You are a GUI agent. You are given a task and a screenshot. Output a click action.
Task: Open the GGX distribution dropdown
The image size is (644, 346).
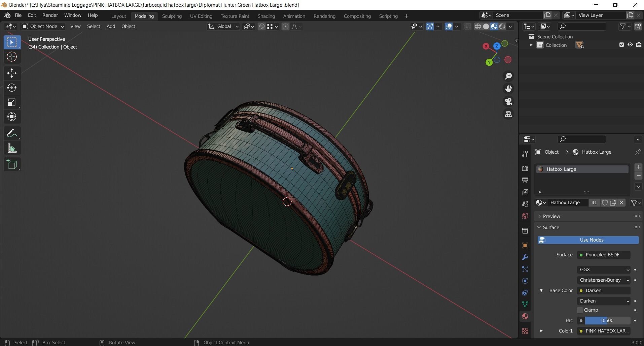coord(604,270)
